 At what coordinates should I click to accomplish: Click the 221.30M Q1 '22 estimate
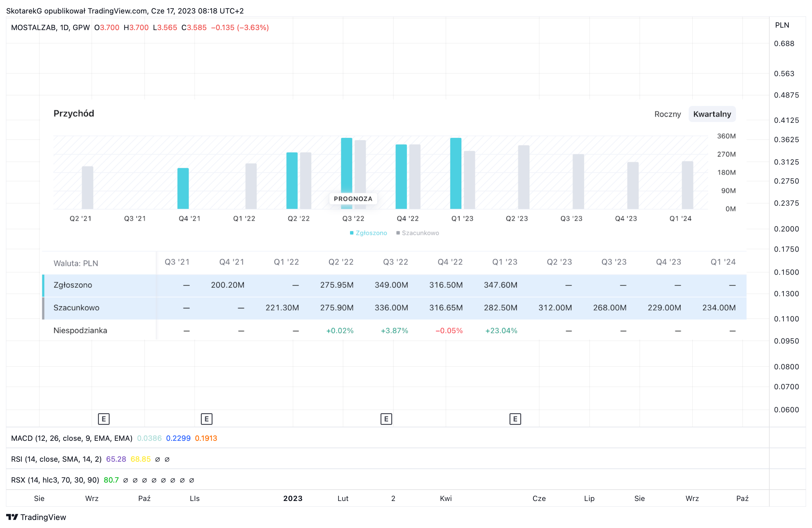click(282, 308)
